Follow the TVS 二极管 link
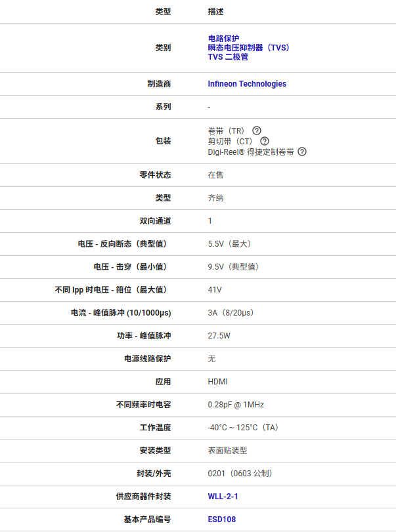396x532 pixels. [228, 57]
